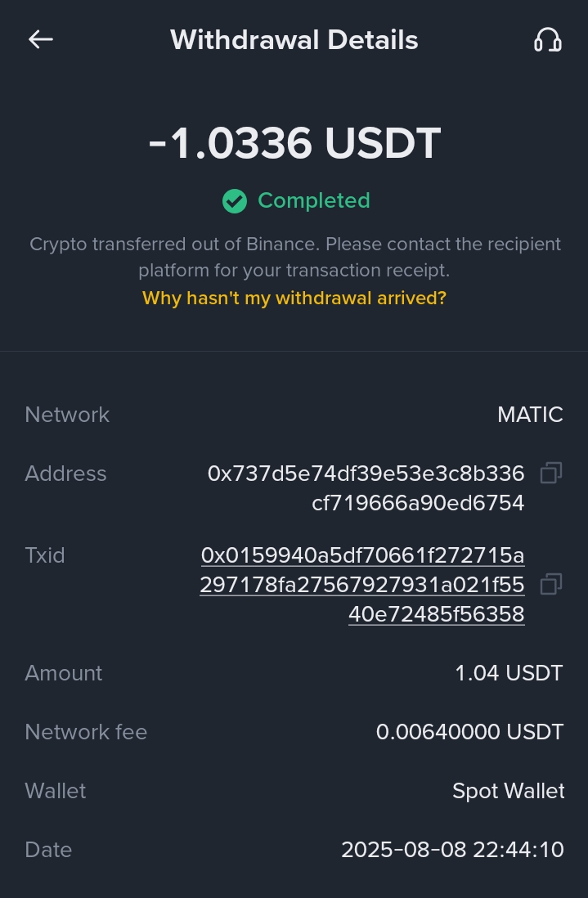This screenshot has height=898, width=588.
Task: Tap the "Crypto transferred out of Binance" notice
Action: (294, 256)
